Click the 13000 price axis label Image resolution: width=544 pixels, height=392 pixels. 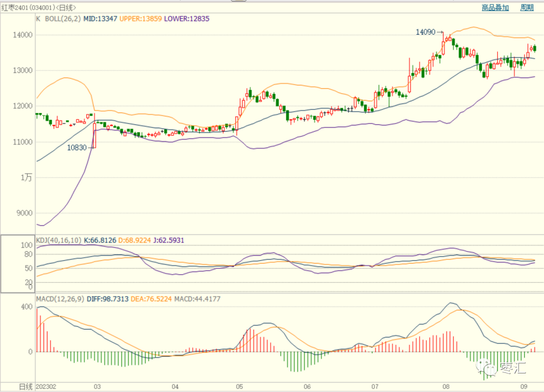point(23,71)
